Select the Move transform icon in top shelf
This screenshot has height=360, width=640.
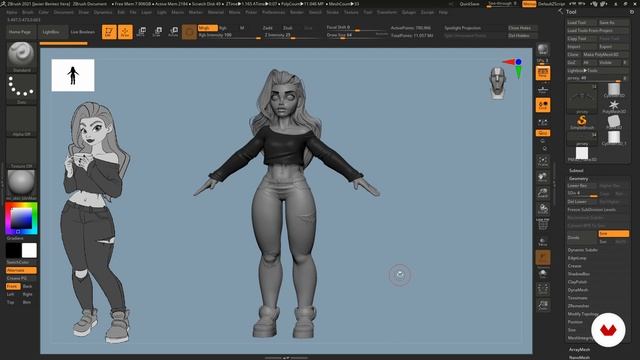[x=141, y=32]
